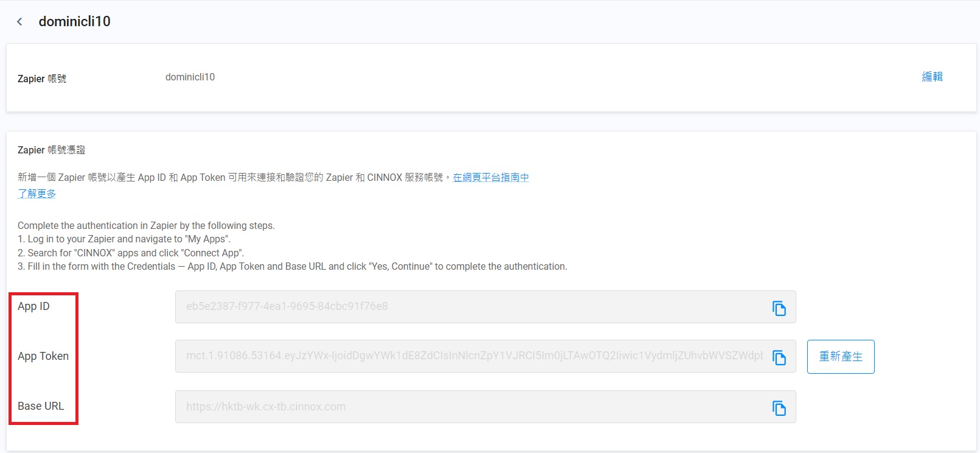The image size is (980, 453).
Task: Click inside the App Token field
Action: (x=485, y=356)
